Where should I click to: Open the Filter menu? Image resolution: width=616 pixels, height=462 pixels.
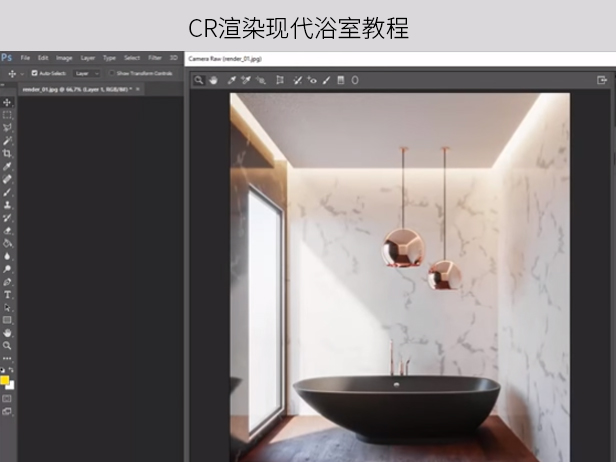coord(155,58)
